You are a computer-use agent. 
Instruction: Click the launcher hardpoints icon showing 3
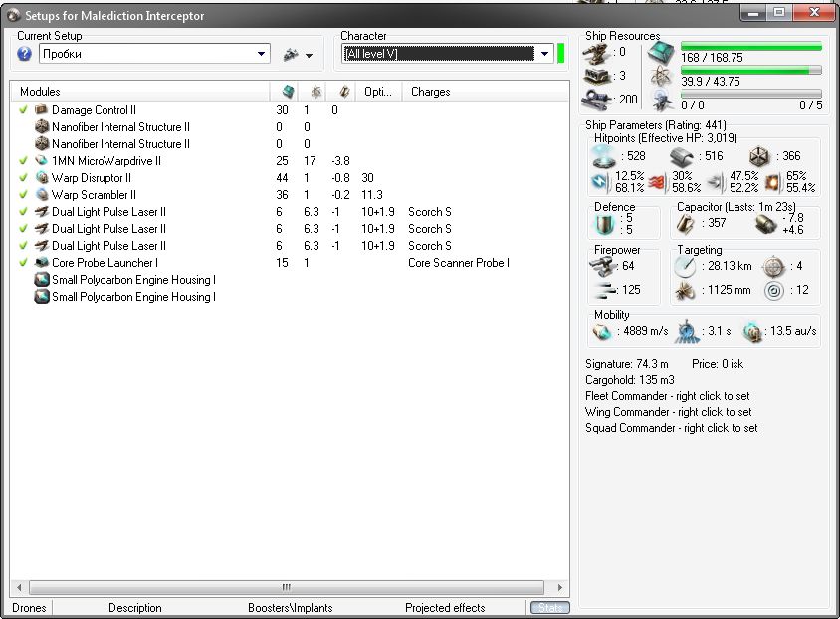[x=596, y=76]
